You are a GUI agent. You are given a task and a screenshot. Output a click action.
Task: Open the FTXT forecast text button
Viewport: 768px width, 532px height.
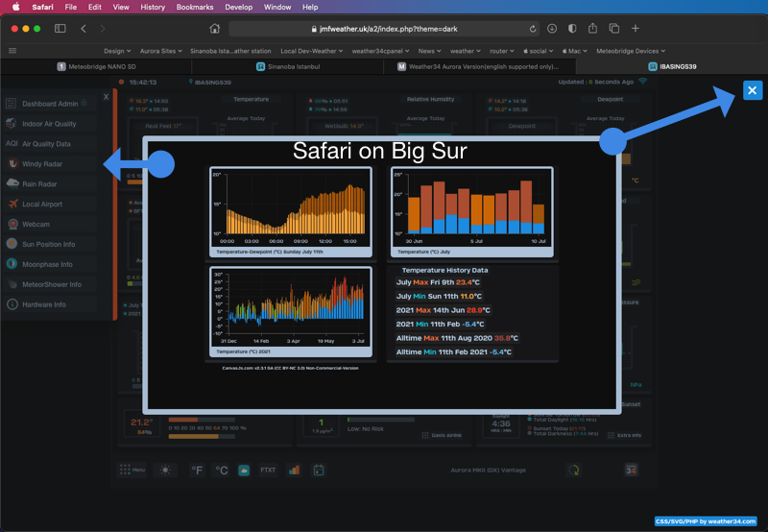pos(268,470)
